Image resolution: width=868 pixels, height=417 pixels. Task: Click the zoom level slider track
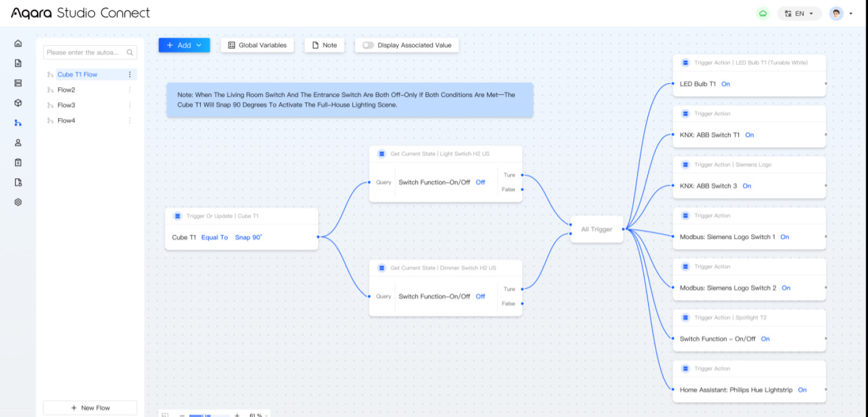click(x=208, y=415)
